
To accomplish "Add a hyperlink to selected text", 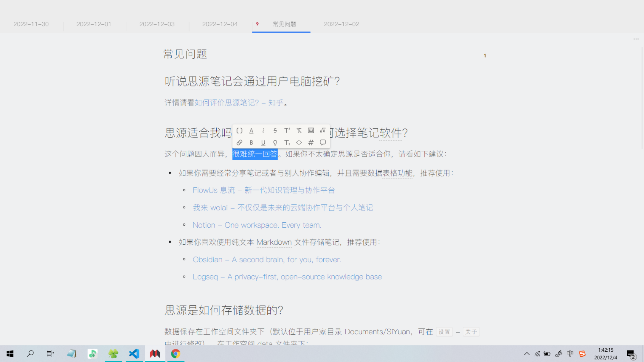I will tap(240, 142).
